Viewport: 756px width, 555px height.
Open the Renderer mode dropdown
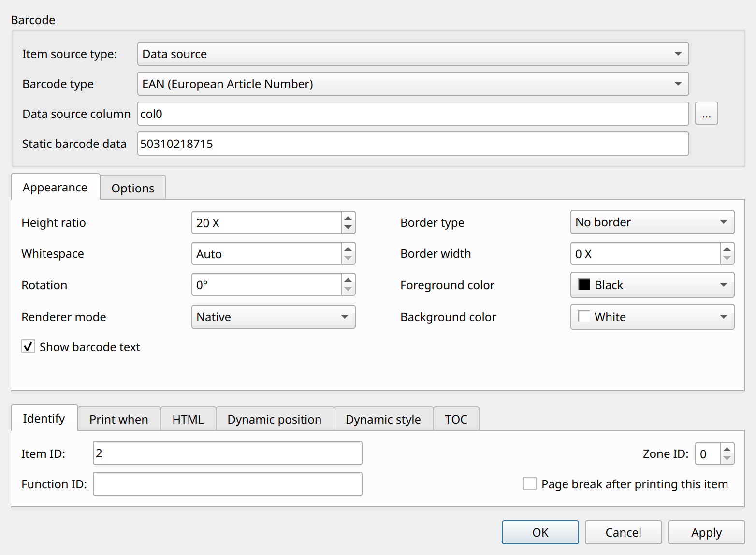(x=274, y=317)
